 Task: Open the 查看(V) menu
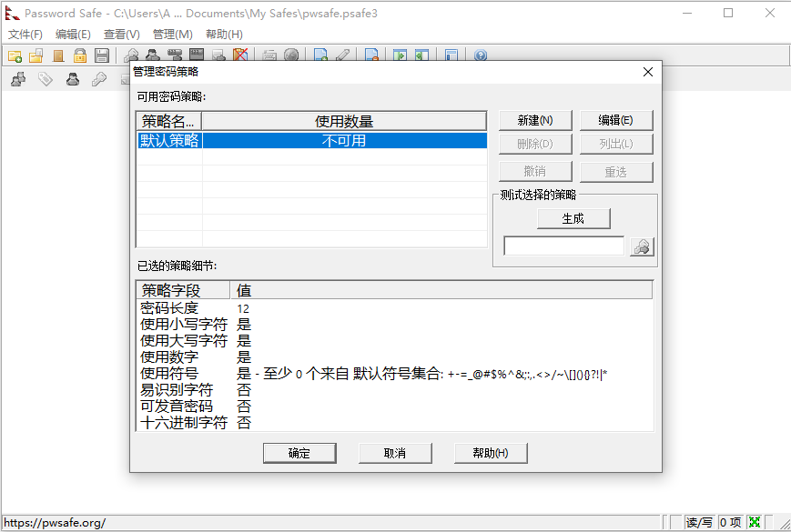point(121,34)
